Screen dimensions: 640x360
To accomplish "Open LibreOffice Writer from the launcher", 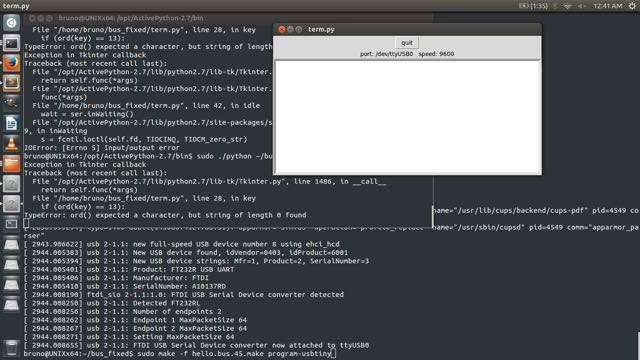I will click(11, 123).
